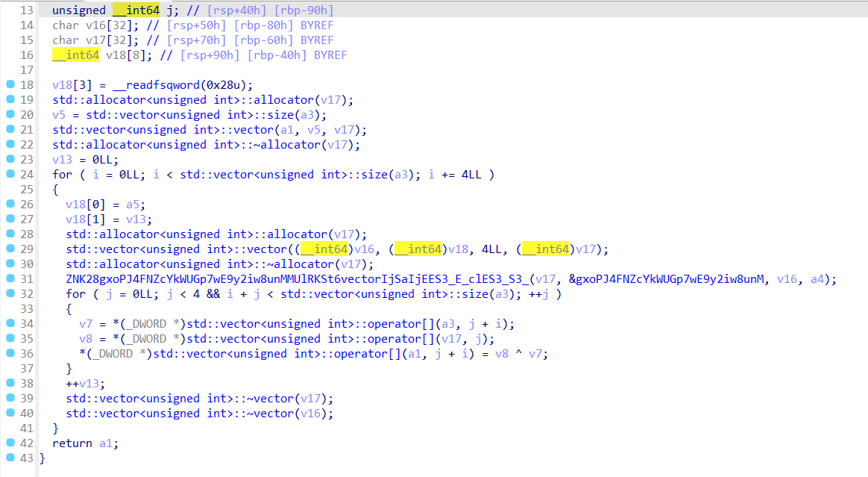Viewport: 868px width, 477px height.
Task: Select the __readfsqword call on line 18
Action: [x=183, y=85]
